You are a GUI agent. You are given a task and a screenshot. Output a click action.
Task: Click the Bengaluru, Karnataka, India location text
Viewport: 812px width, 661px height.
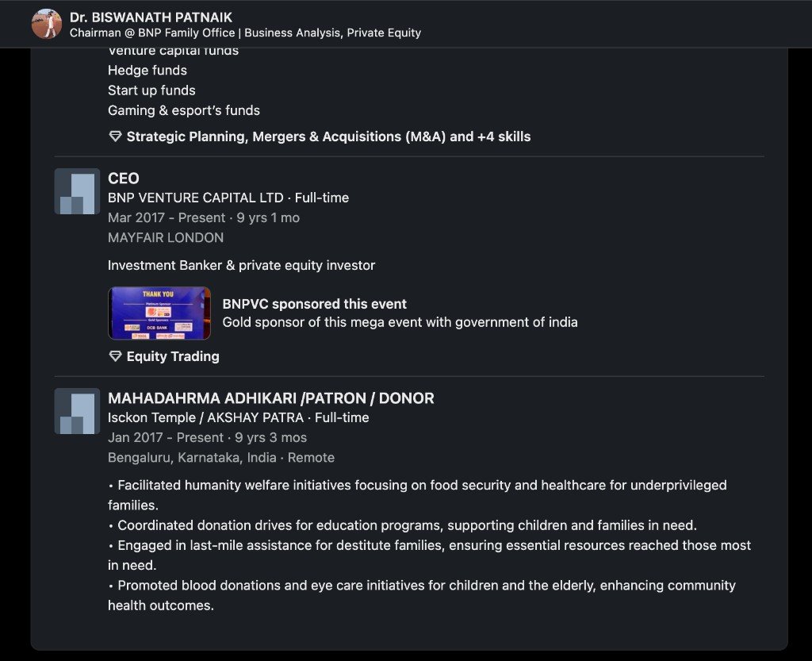(x=192, y=457)
